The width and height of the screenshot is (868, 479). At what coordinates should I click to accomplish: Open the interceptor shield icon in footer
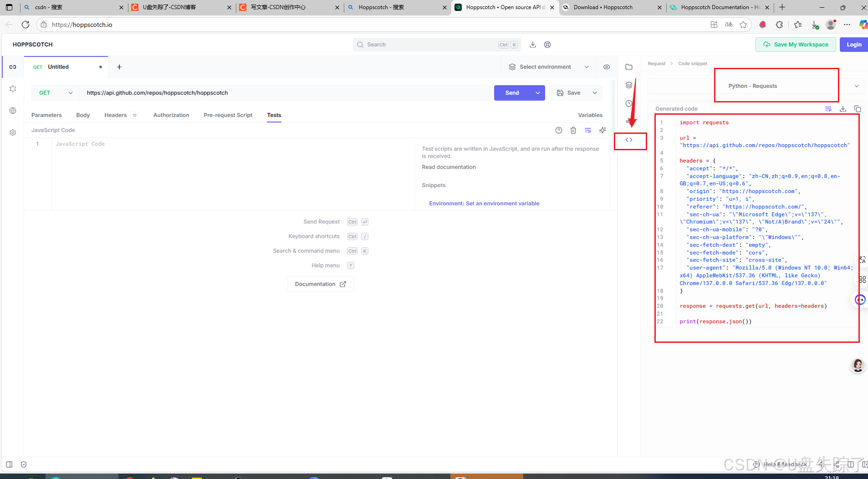[x=24, y=464]
